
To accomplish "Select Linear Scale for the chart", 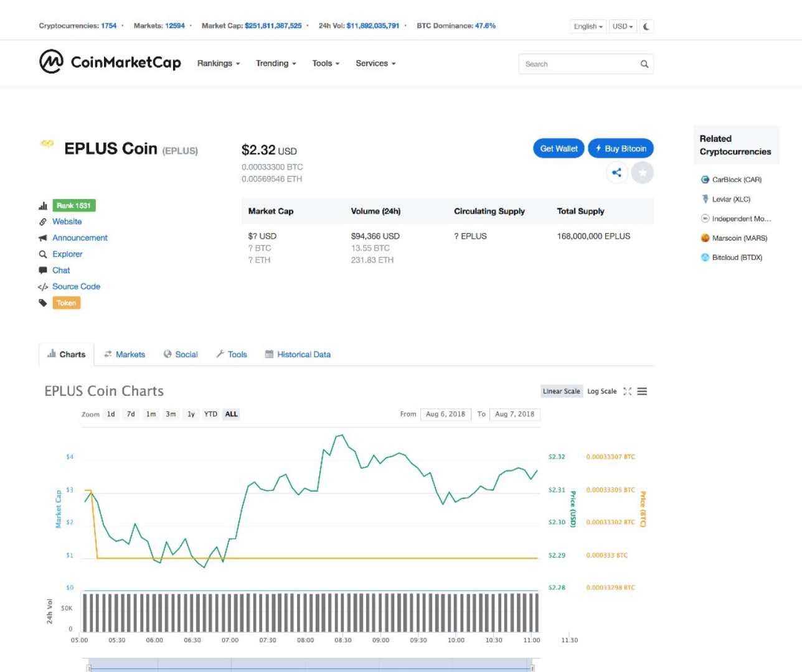I will pyautogui.click(x=561, y=391).
